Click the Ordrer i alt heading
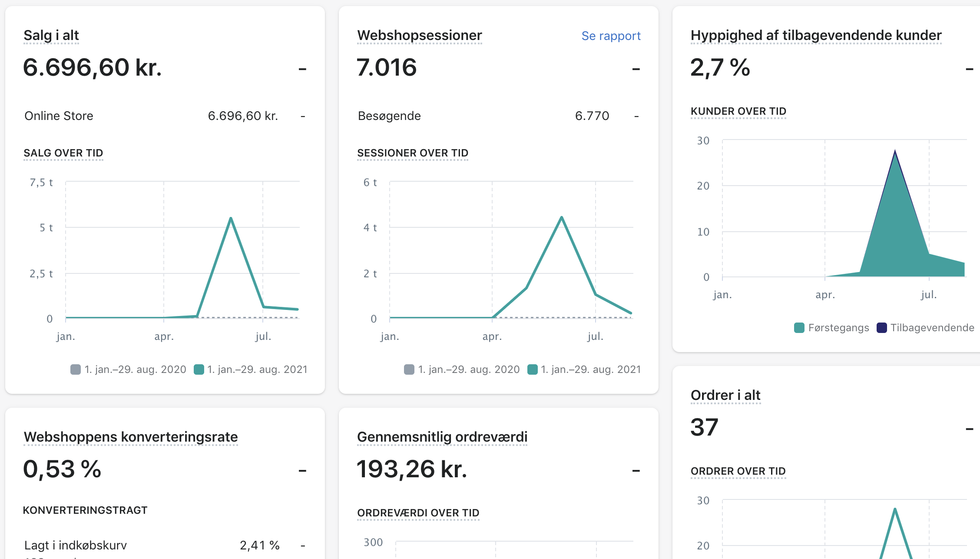This screenshot has width=980, height=559. 725,395
